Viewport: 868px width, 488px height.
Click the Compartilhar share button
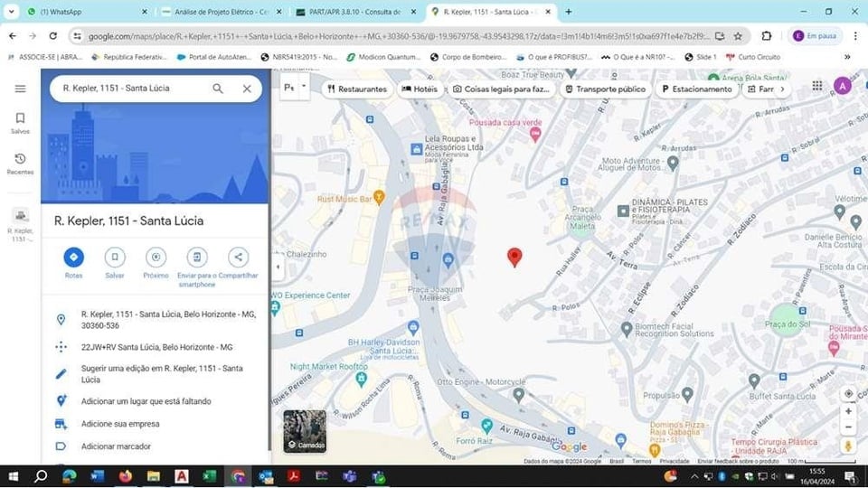click(x=238, y=263)
